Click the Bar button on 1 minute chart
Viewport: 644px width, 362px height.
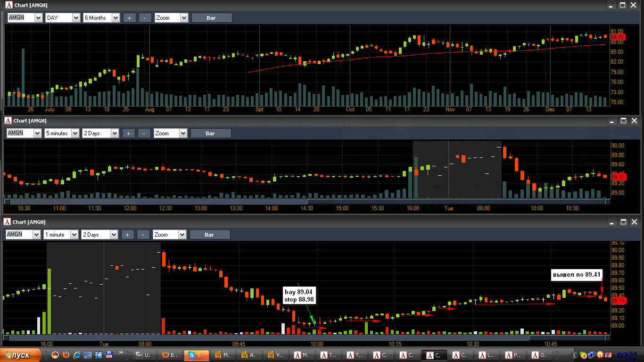tap(209, 235)
